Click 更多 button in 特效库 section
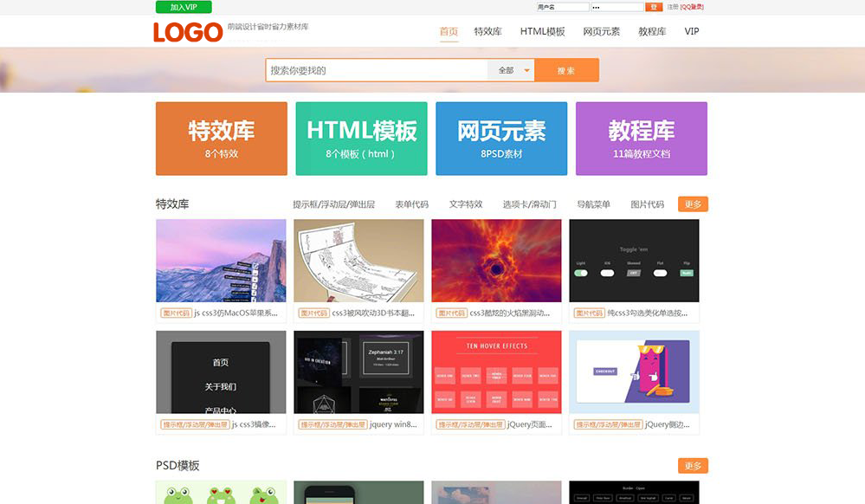Viewport: 865px width, 504px height. click(693, 204)
